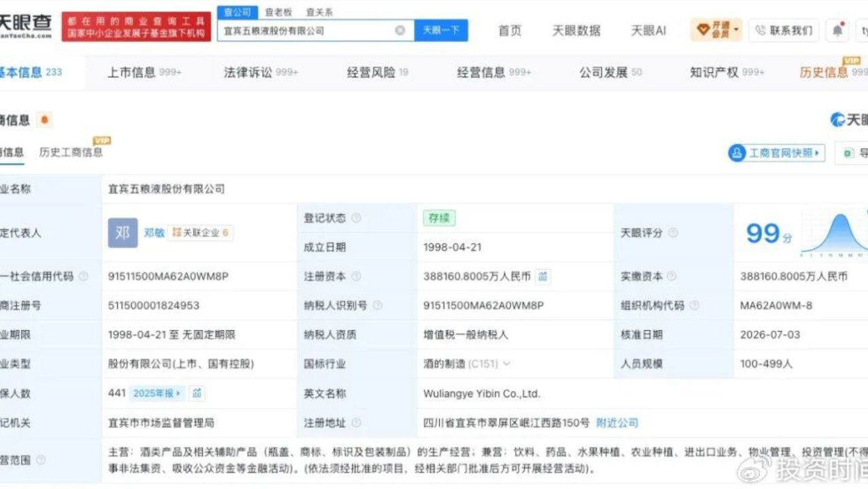The image size is (868, 489).
Task: Expand the 酒的制造 (C151) industry dropdown
Action: 506,364
